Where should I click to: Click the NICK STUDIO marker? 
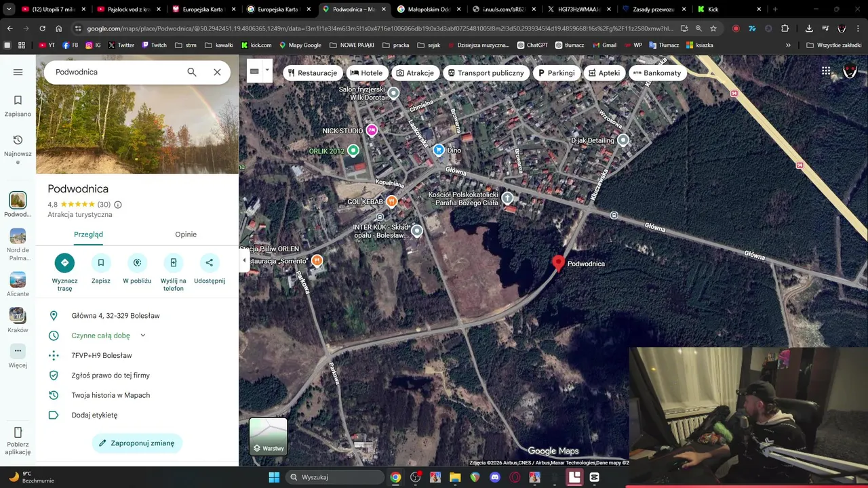pyautogui.click(x=372, y=130)
